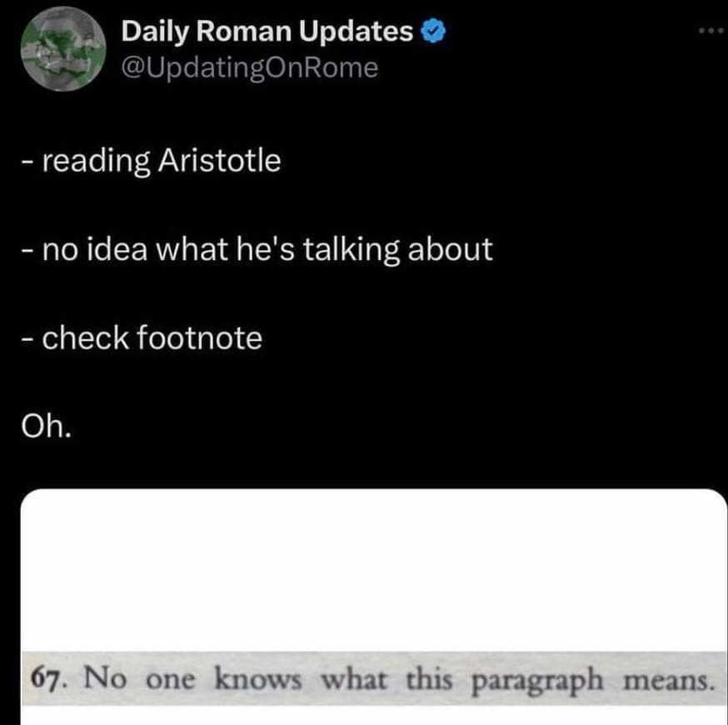Click the words 'No one' in the footnote

coord(139,679)
